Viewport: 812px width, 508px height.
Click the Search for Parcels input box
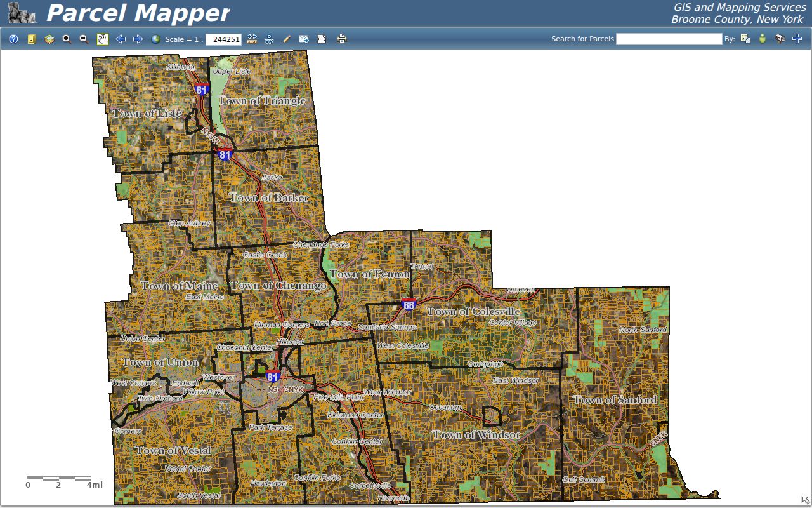point(669,39)
